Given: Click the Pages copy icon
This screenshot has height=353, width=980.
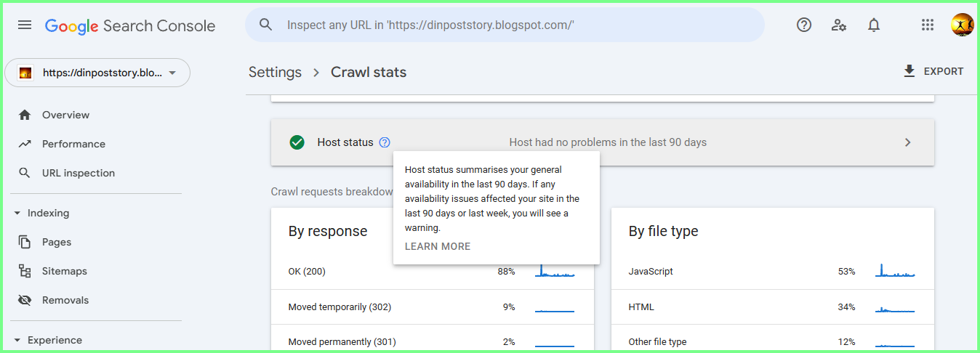Looking at the screenshot, I should (25, 242).
